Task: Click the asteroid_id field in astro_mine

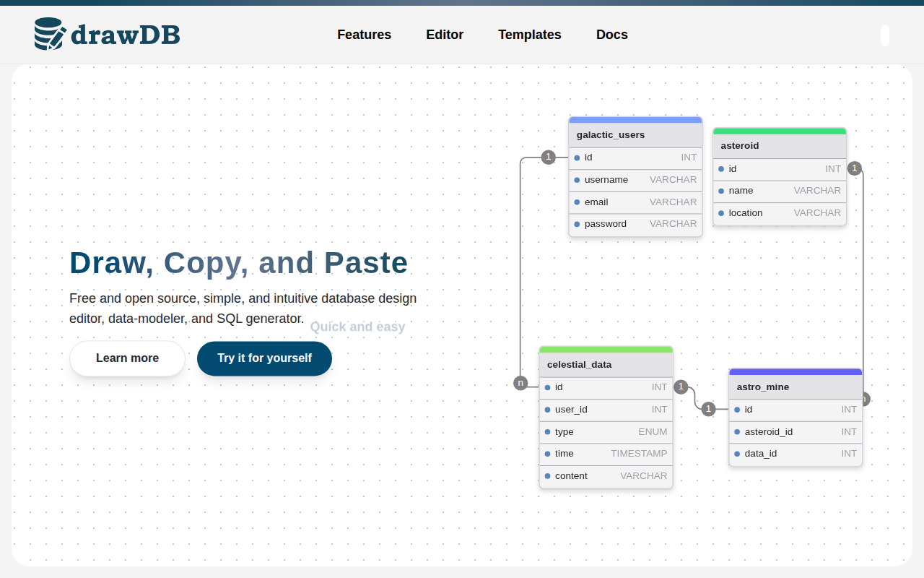Action: (796, 433)
